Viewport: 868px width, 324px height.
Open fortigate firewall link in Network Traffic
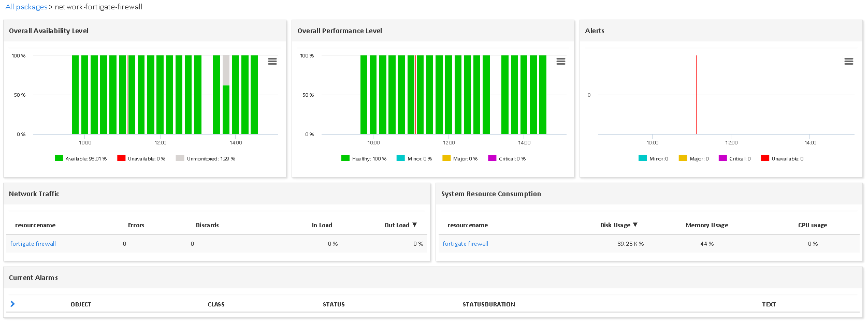click(x=33, y=244)
